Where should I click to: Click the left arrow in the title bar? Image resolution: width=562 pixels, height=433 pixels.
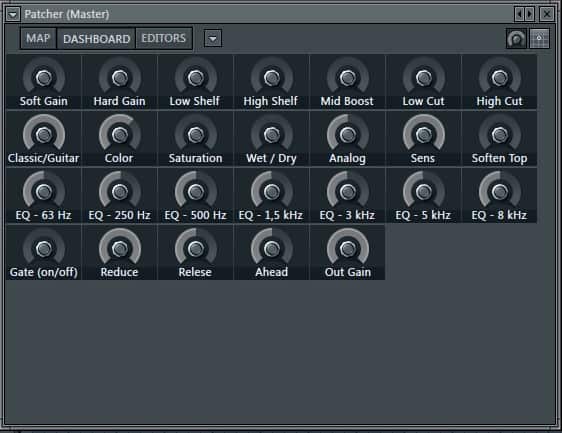[x=519, y=14]
